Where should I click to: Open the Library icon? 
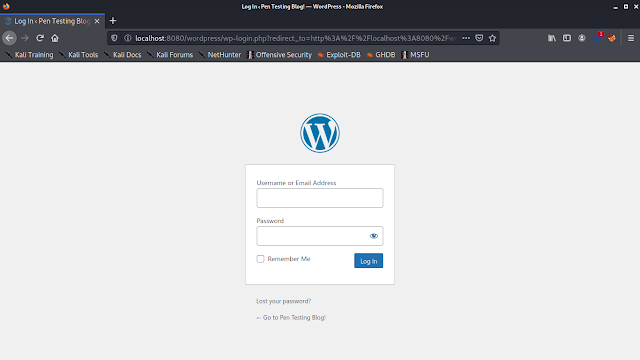tap(552, 38)
